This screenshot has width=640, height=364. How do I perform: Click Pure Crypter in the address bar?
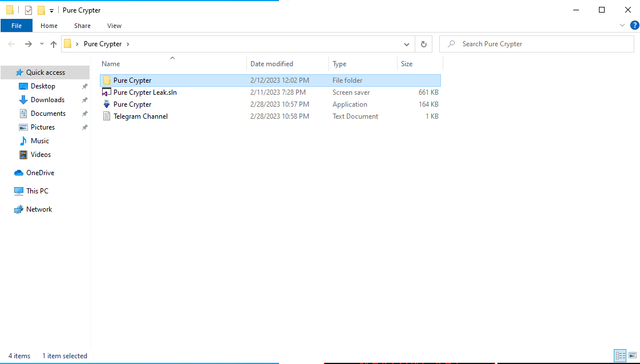102,44
